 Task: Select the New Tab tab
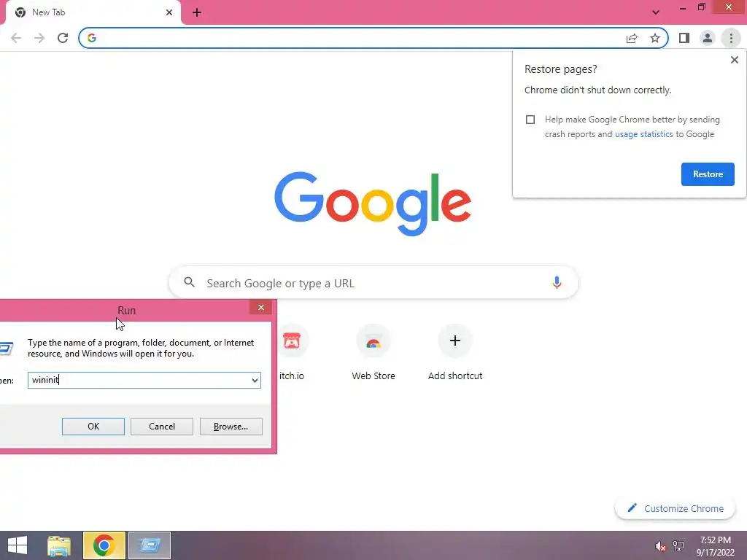93,12
